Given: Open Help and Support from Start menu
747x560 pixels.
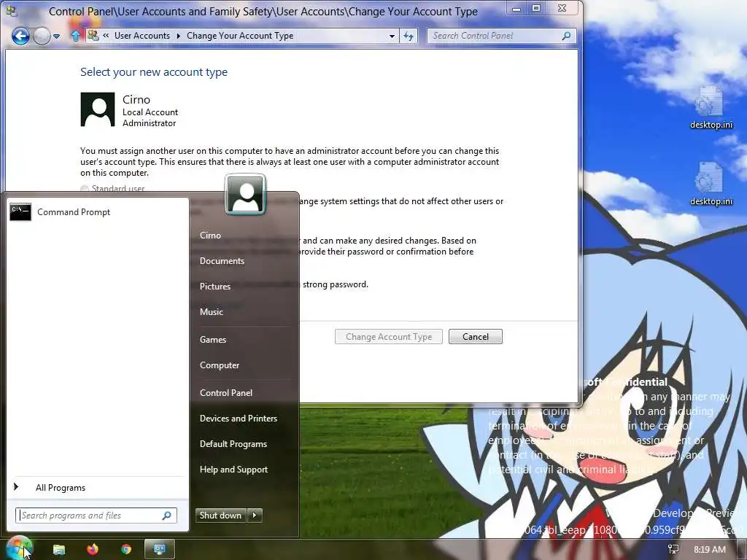Looking at the screenshot, I should click(233, 470).
